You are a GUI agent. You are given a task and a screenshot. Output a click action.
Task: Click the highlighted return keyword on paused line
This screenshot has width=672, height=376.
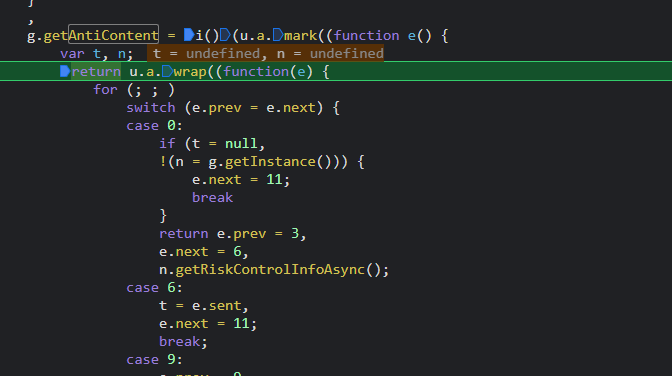tap(96, 71)
